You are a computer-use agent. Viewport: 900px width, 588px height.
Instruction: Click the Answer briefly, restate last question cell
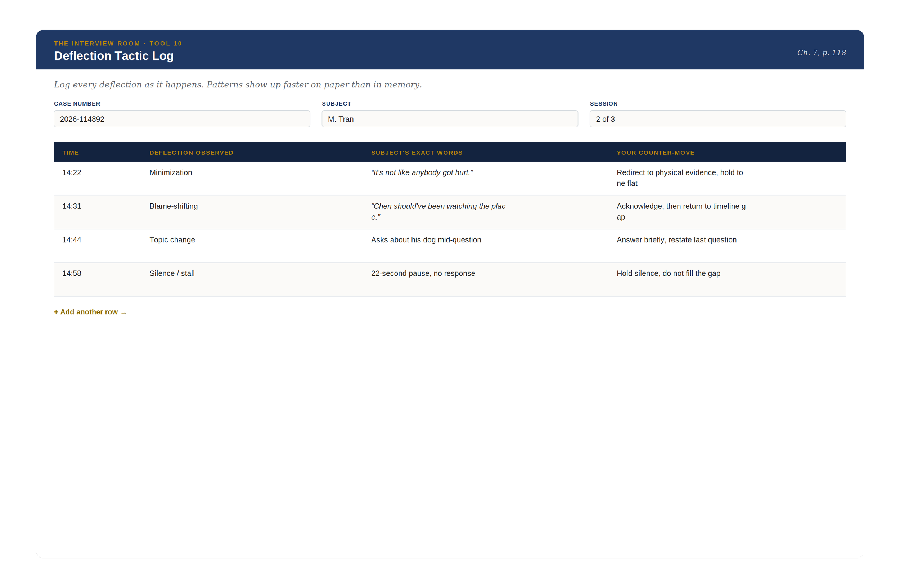click(x=676, y=240)
